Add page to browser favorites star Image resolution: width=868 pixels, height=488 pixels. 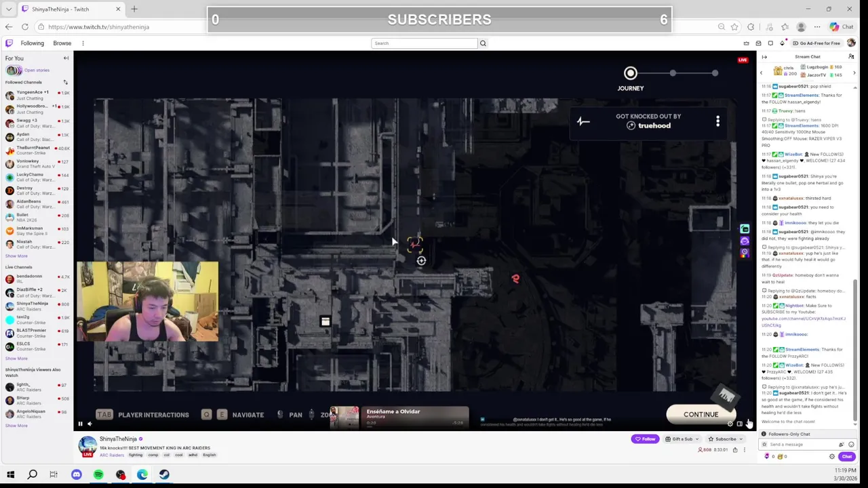(x=734, y=26)
